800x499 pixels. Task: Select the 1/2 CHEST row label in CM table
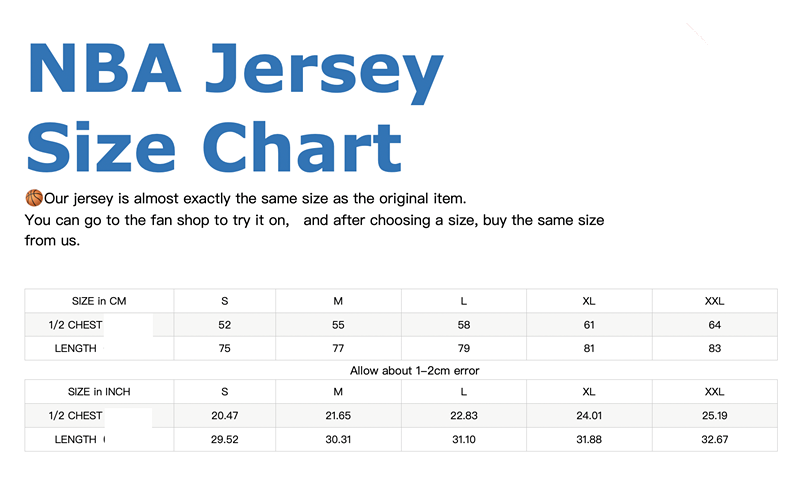76,325
